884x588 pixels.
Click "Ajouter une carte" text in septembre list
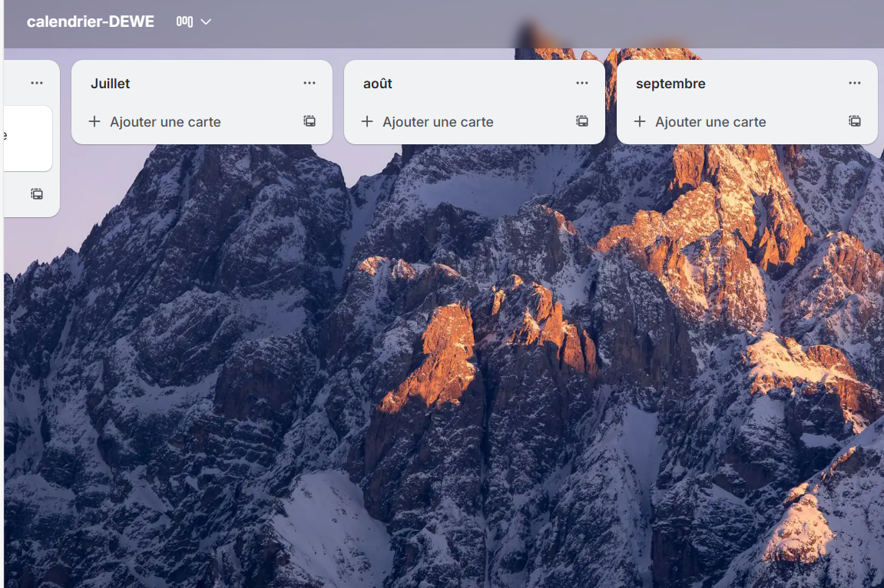710,121
